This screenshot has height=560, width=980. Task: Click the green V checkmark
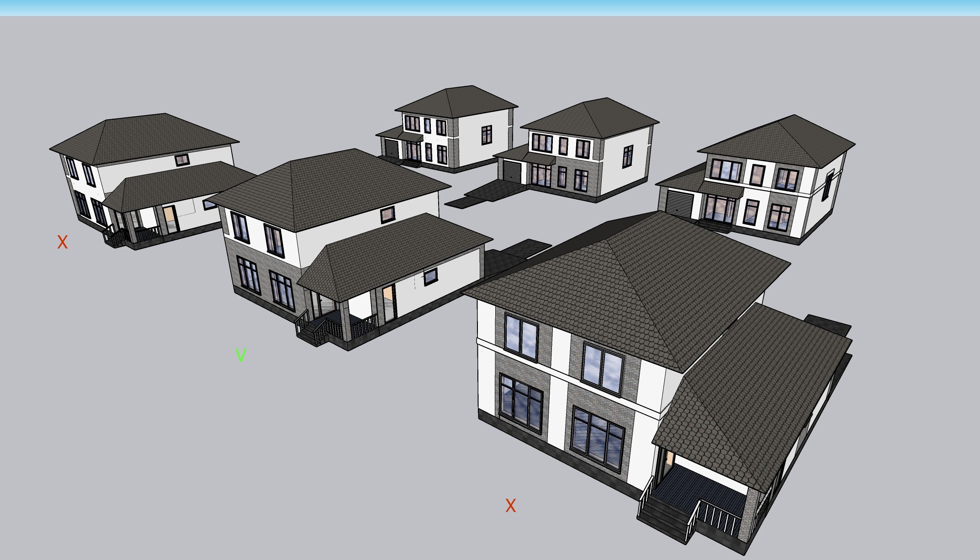(241, 355)
